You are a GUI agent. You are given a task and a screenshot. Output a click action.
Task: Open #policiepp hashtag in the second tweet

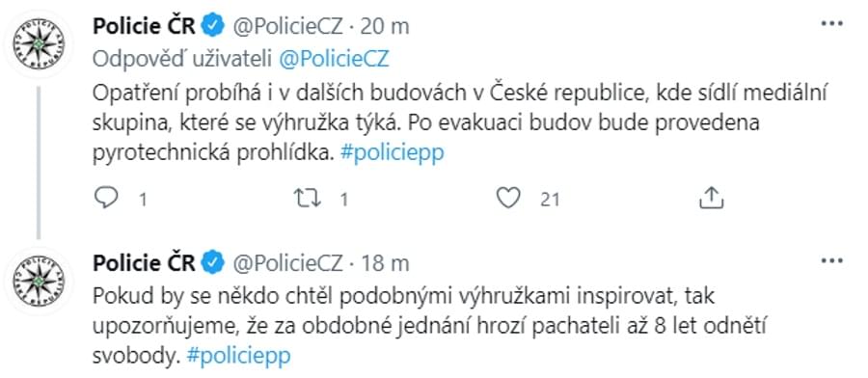238,356
